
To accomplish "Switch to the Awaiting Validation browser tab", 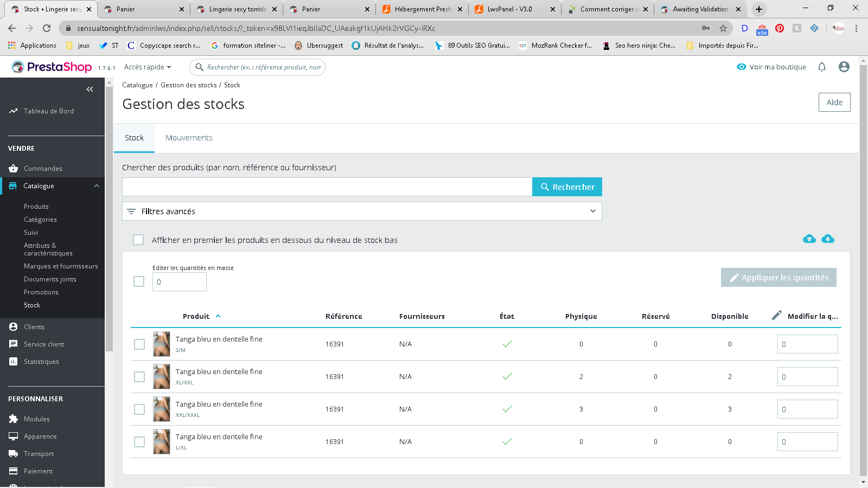I will (700, 9).
